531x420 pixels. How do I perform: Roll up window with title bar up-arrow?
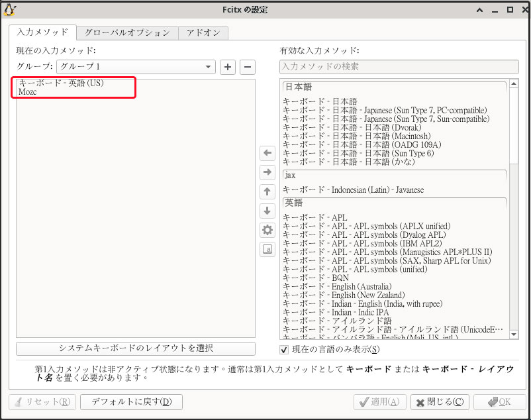tap(479, 10)
